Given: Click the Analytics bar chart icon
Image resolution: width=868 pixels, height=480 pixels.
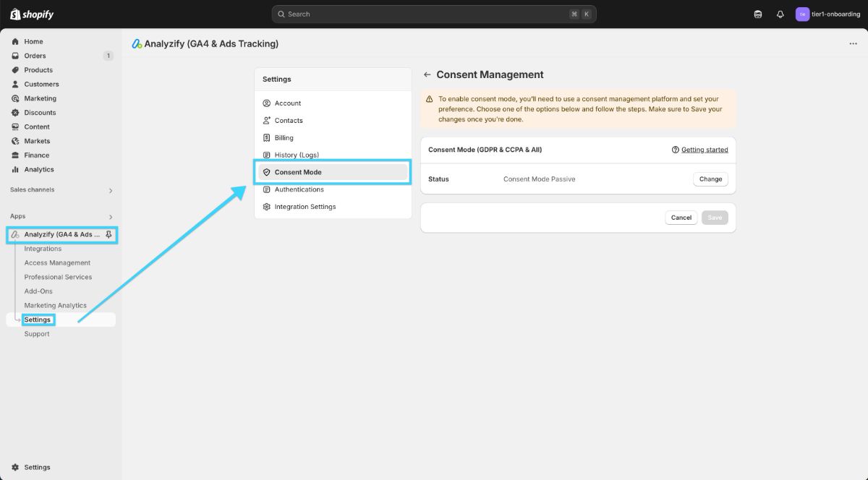Looking at the screenshot, I should (x=15, y=169).
